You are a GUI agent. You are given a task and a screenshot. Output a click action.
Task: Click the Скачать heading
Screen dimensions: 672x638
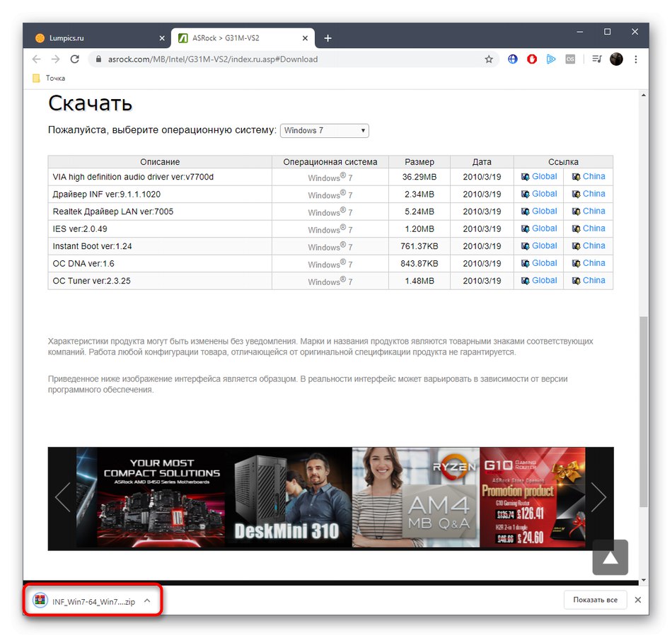[90, 103]
